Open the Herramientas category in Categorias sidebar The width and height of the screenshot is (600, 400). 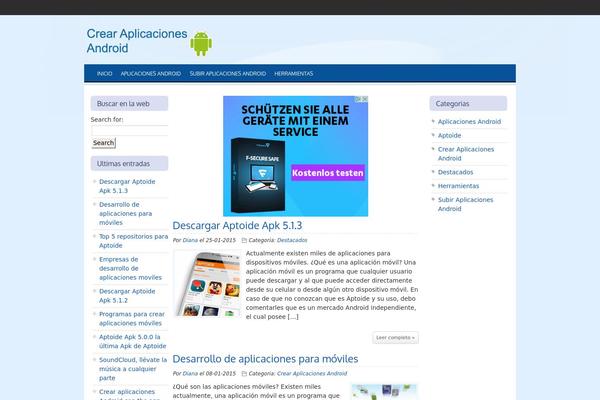pos(458,186)
